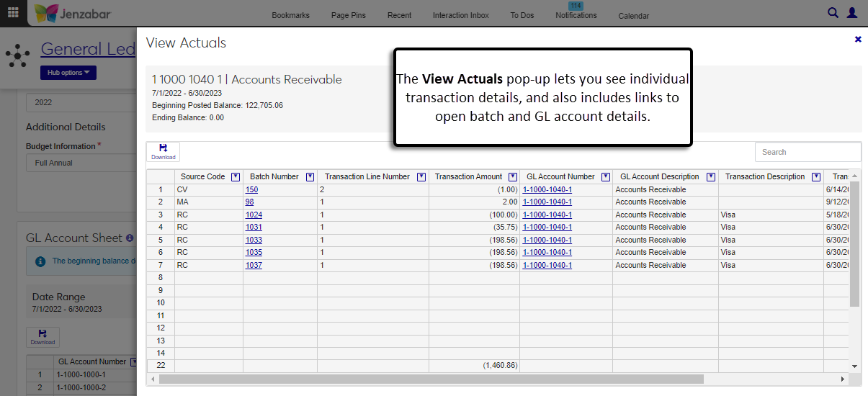Go to the Calendar menu item
The width and height of the screenshot is (868, 396).
(633, 16)
